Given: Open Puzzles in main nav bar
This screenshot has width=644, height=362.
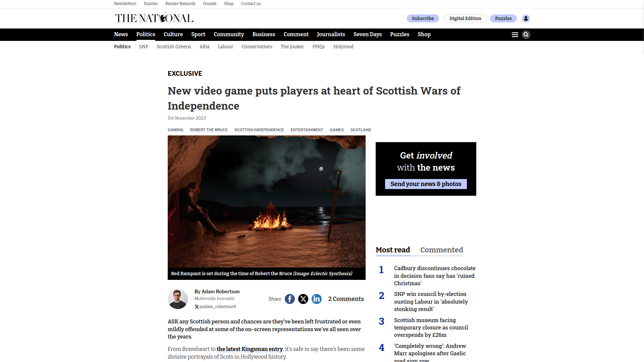Looking at the screenshot, I should click(x=399, y=34).
